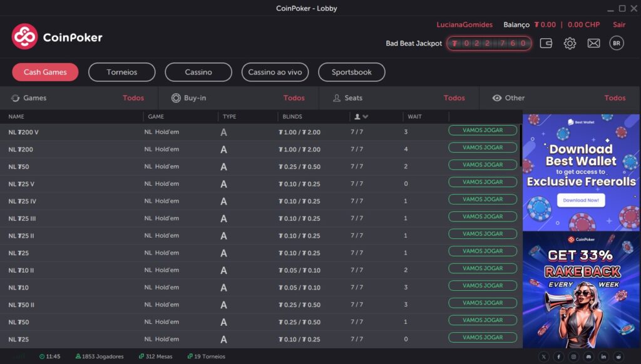
Task: Click the tables icon beside 312 Mesas
Action: (141, 356)
